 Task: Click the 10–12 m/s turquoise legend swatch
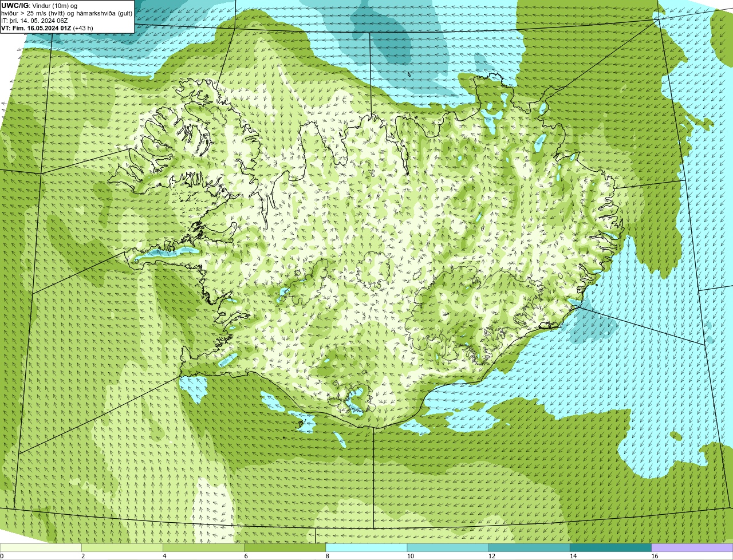[x=448, y=547]
